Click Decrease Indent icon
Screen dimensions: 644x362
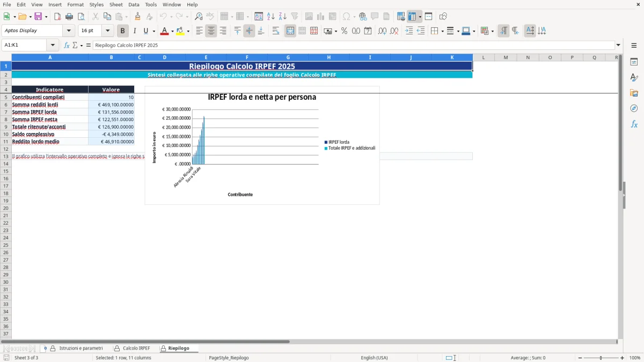(421, 31)
